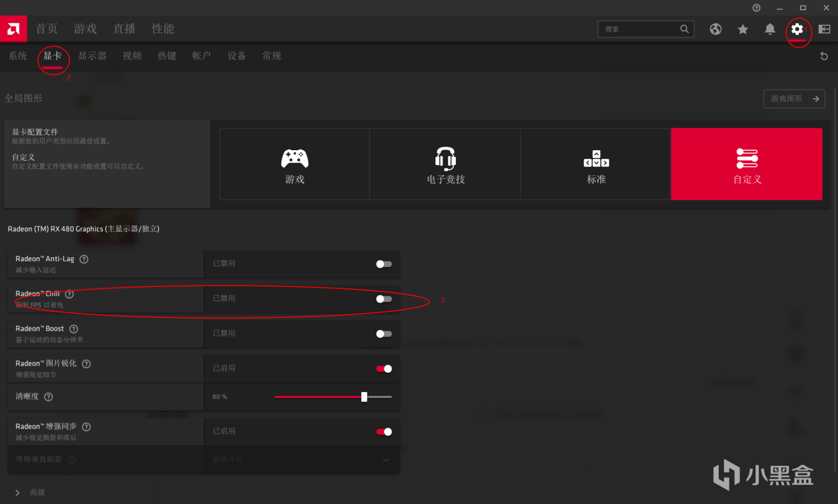Toggle Radeon Anti-Lag switch

click(x=384, y=264)
